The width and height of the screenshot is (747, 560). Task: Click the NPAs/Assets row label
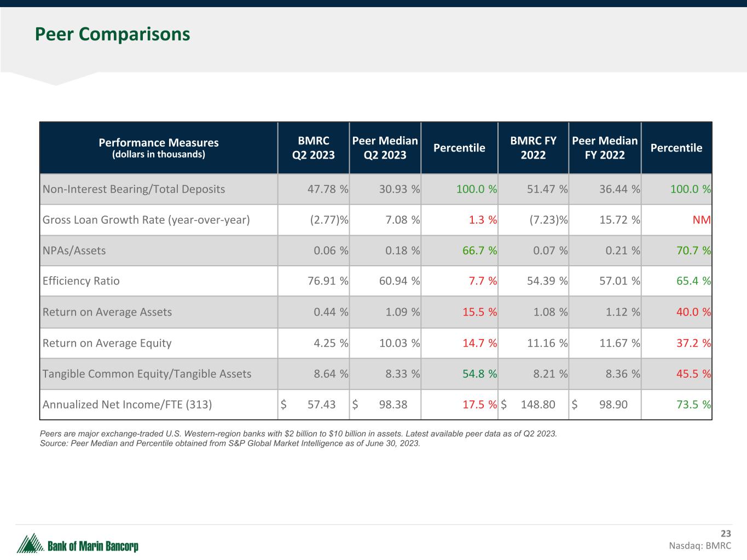point(74,250)
